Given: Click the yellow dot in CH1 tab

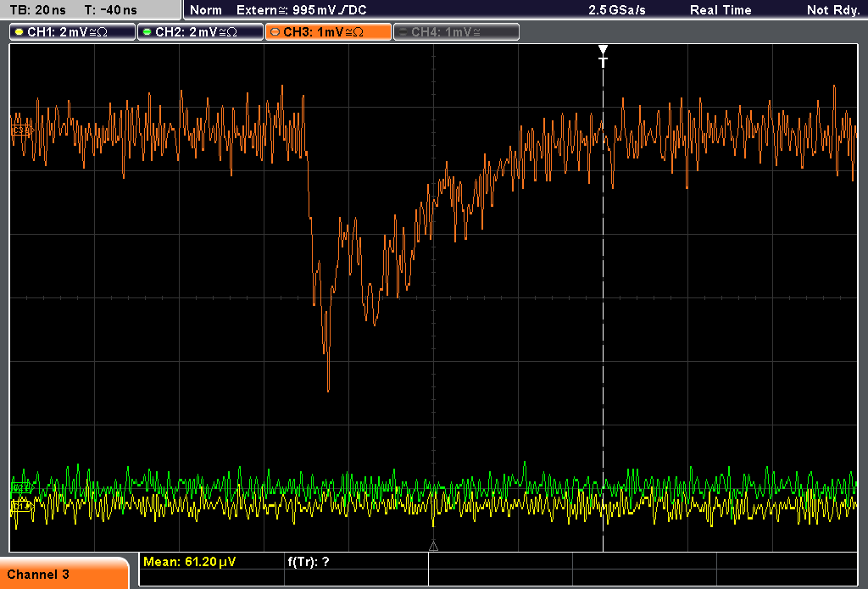Looking at the screenshot, I should click(19, 32).
